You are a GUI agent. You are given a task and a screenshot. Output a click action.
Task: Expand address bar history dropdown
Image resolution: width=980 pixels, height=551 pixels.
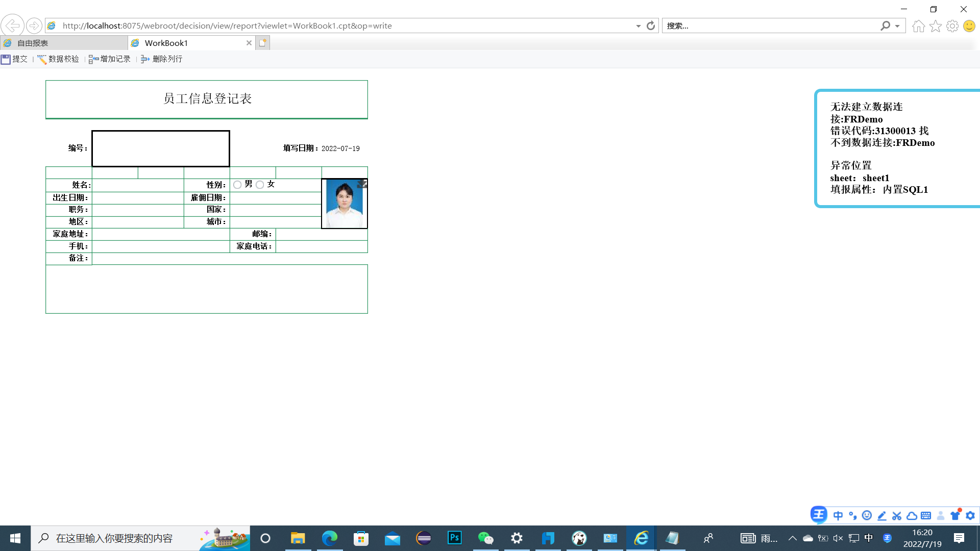[x=638, y=26]
